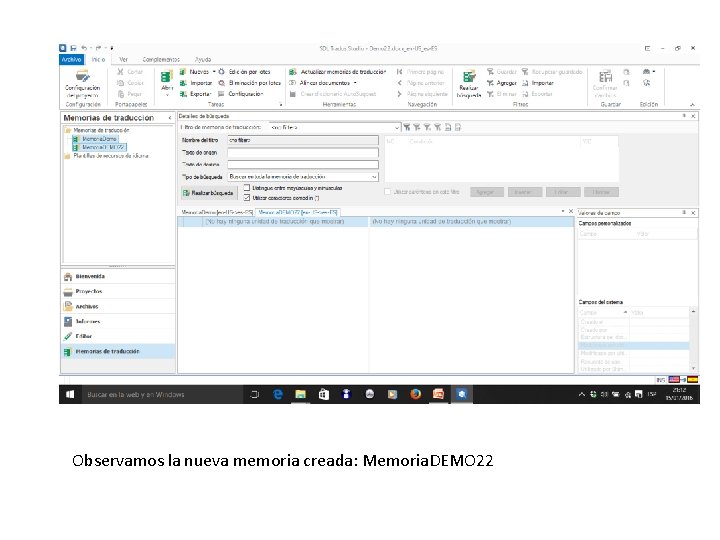This screenshot has width=720, height=540.
Task: Open Configuración del proyecto in the ribbon
Action: [x=83, y=84]
